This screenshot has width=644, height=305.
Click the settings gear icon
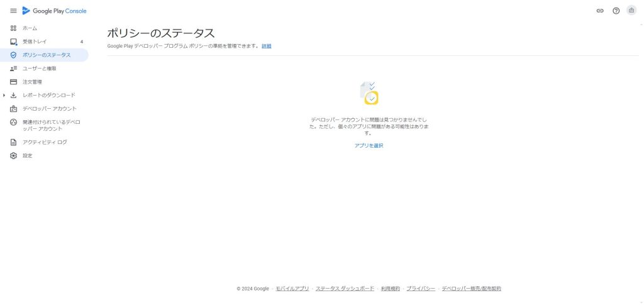(14, 156)
